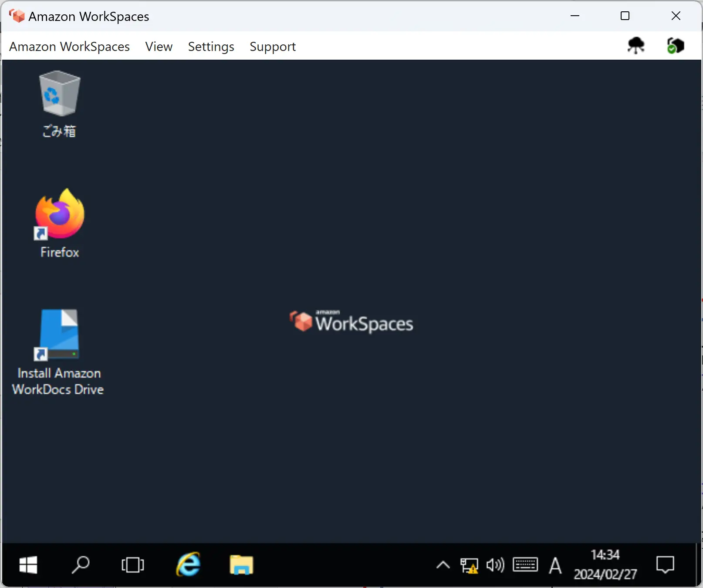
Task: Open the View menu
Action: point(159,46)
